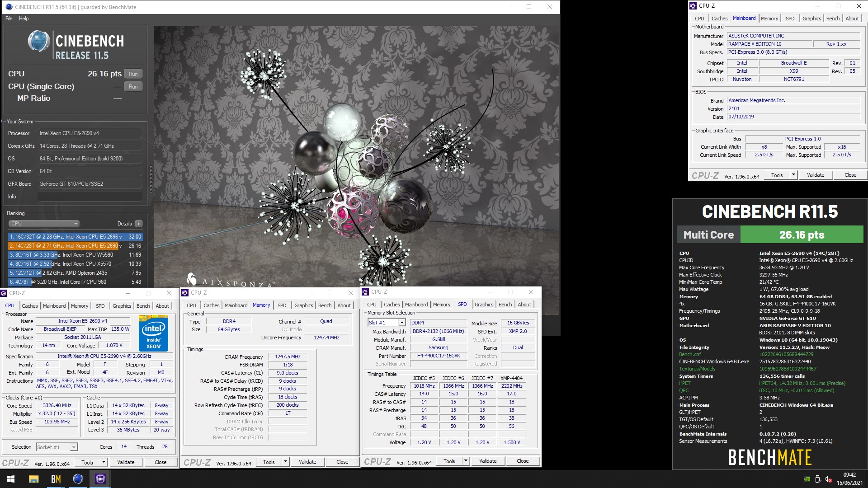Image resolution: width=868 pixels, height=488 pixels.
Task: Switch to CPU-Z taskbar icon
Action: click(100, 479)
